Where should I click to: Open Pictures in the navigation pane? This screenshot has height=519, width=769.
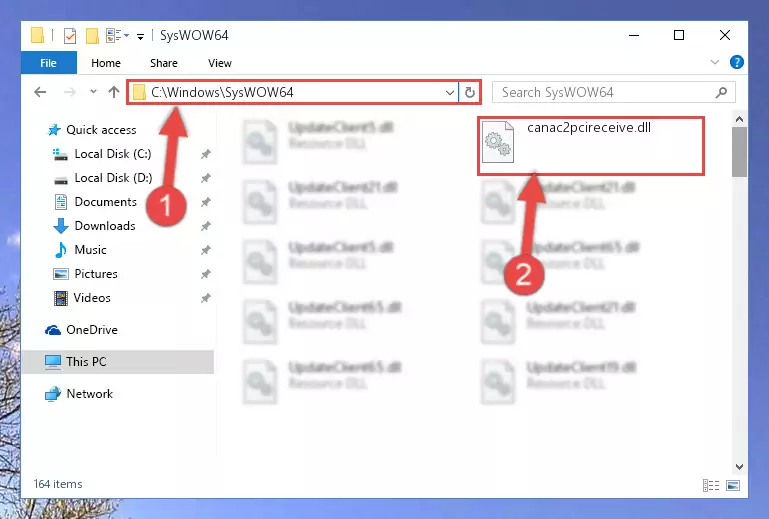coord(86,274)
